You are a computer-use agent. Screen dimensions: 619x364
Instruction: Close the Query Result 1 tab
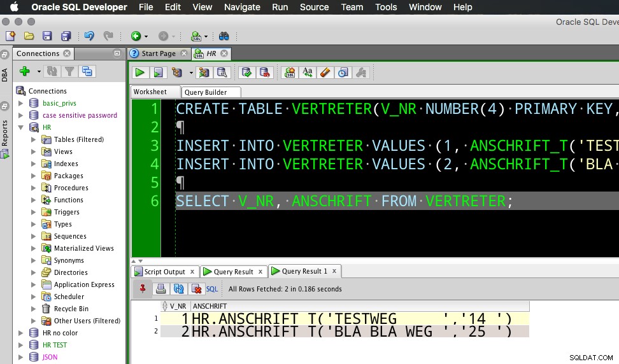click(x=334, y=271)
